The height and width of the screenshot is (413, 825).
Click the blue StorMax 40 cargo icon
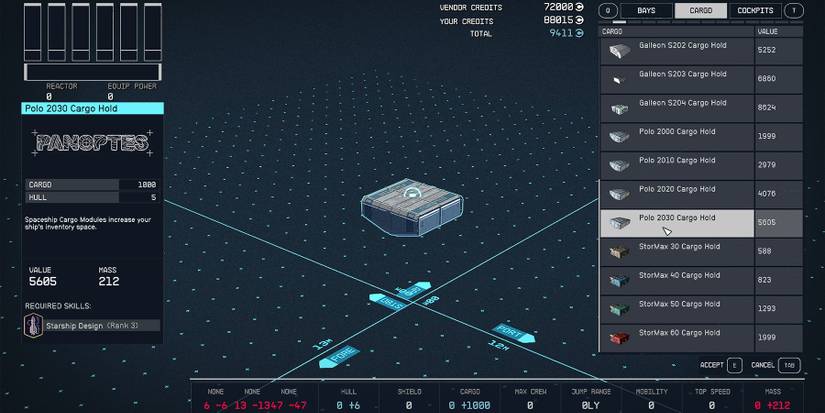coord(619,280)
